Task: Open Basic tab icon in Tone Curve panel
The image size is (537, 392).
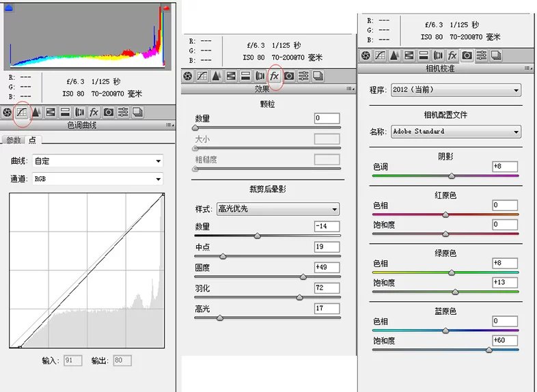Action: [x=7, y=112]
